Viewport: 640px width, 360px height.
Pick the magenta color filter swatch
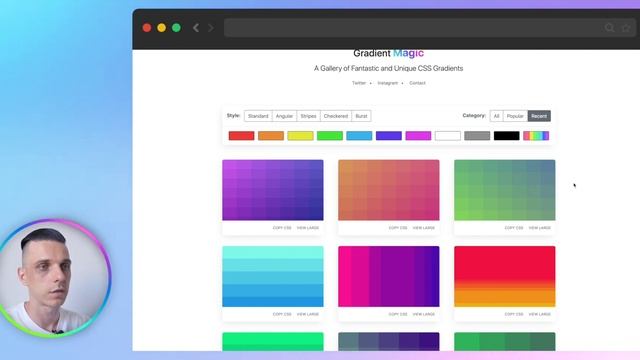click(x=418, y=136)
